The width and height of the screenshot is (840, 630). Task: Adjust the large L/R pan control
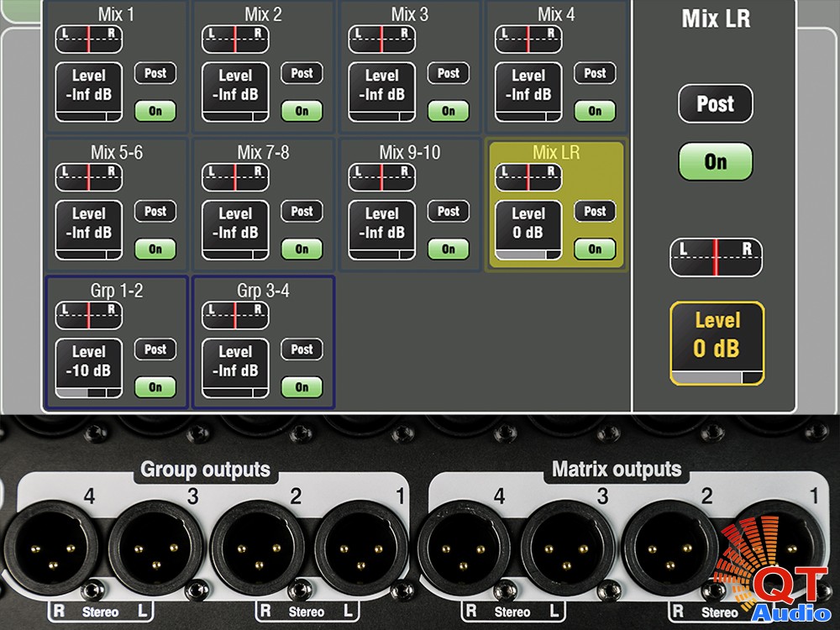[x=716, y=257]
